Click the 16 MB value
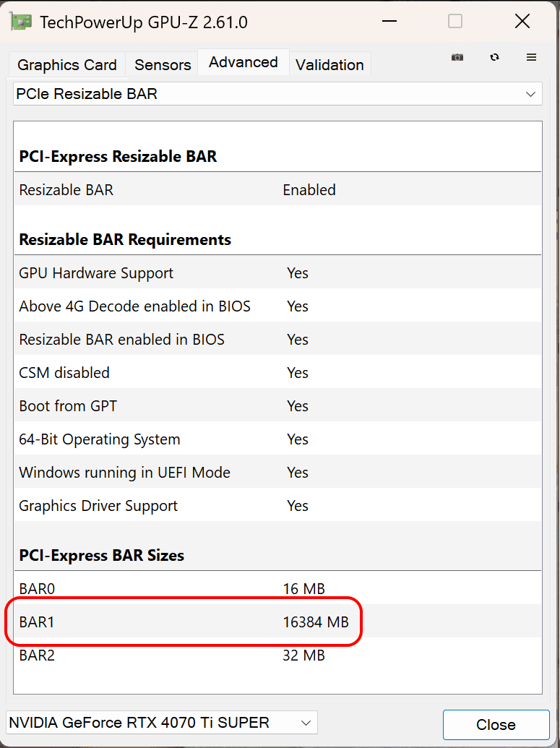This screenshot has width=560, height=748. coord(304,589)
